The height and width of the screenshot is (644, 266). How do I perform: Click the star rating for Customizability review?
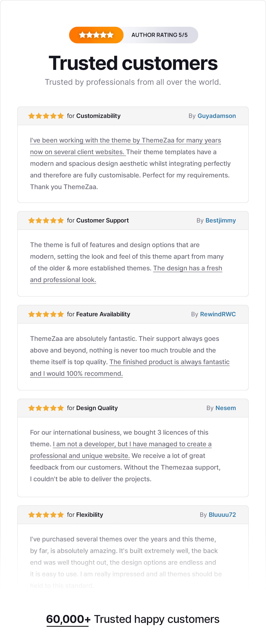[46, 116]
